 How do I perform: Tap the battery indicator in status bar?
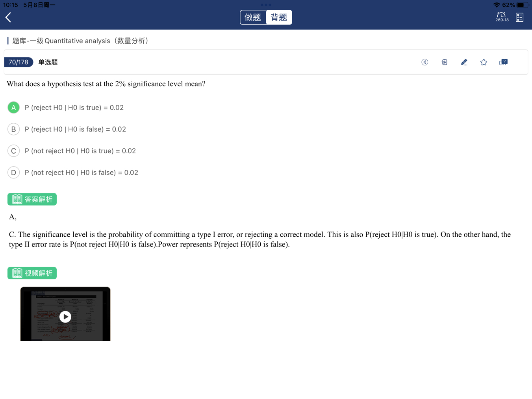pos(522,5)
